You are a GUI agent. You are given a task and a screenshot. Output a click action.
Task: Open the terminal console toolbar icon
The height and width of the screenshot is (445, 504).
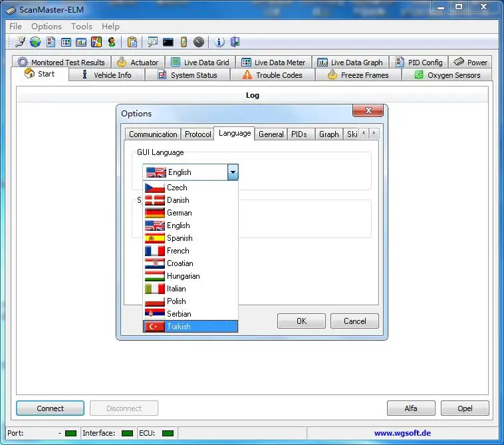click(168, 42)
